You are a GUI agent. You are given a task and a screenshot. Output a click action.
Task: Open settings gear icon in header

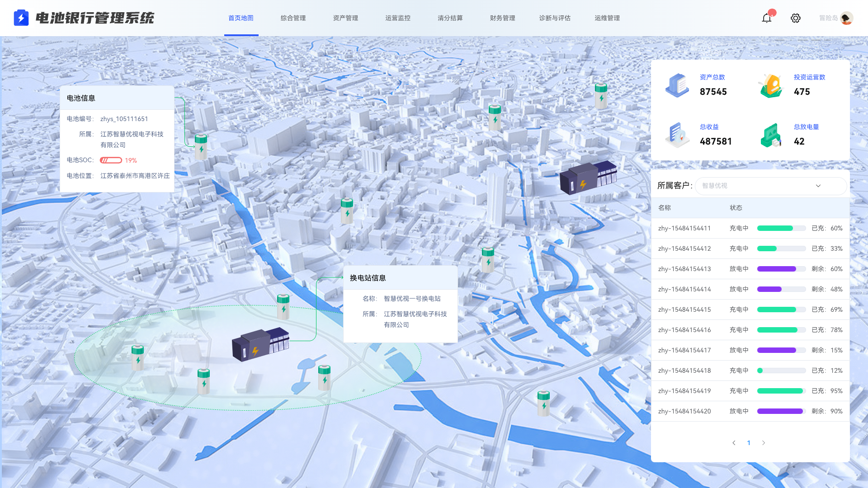(x=795, y=18)
